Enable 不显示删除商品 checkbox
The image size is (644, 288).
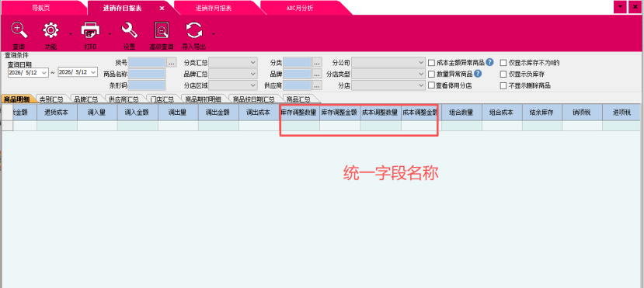coord(503,85)
